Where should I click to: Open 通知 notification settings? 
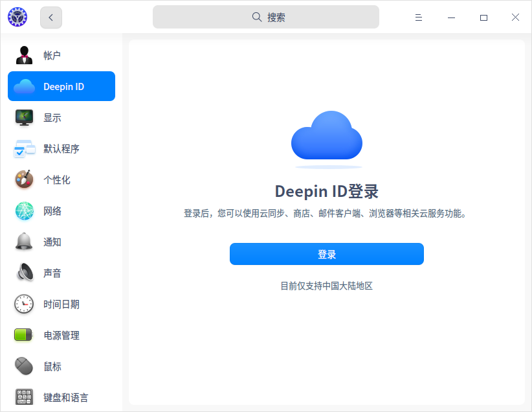(61, 242)
